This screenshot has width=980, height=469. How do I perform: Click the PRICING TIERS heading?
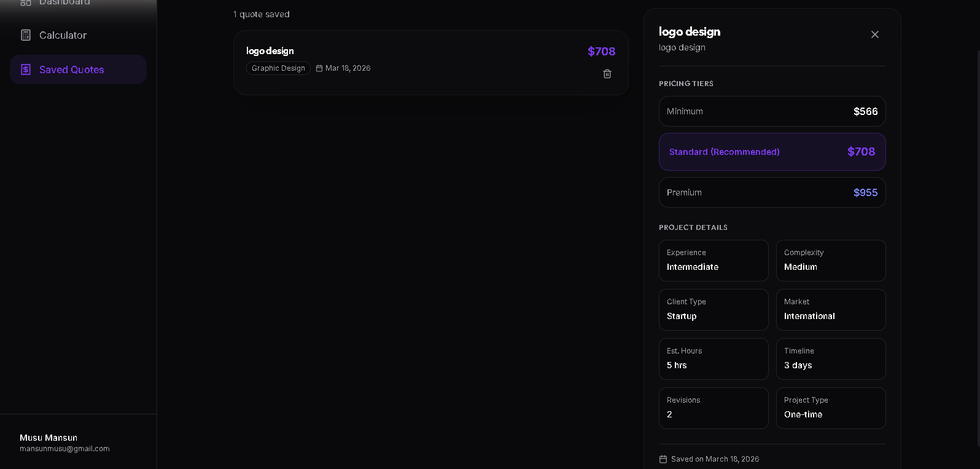click(686, 84)
